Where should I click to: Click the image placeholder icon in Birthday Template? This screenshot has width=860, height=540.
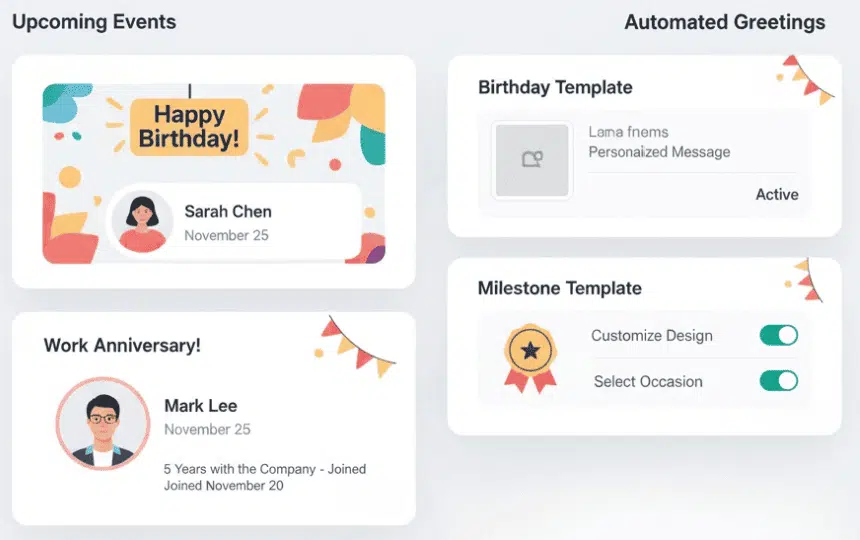[532, 160]
